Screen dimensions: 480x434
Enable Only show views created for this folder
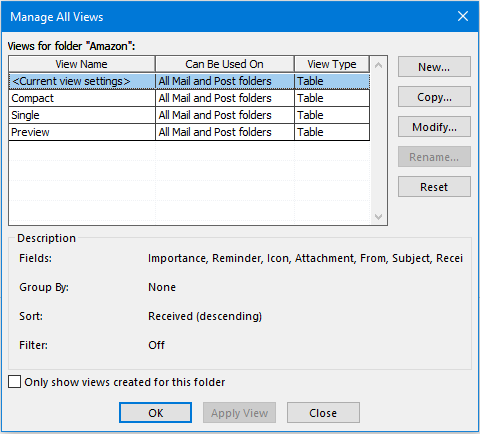(15, 382)
